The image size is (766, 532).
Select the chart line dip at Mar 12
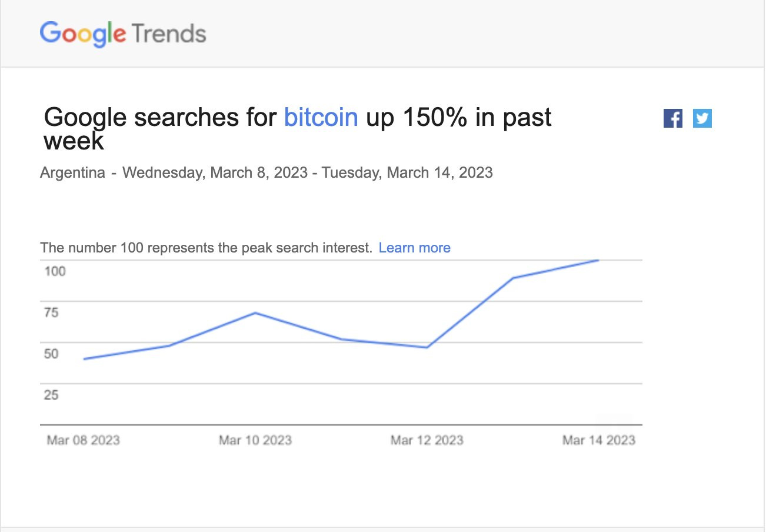click(x=427, y=347)
